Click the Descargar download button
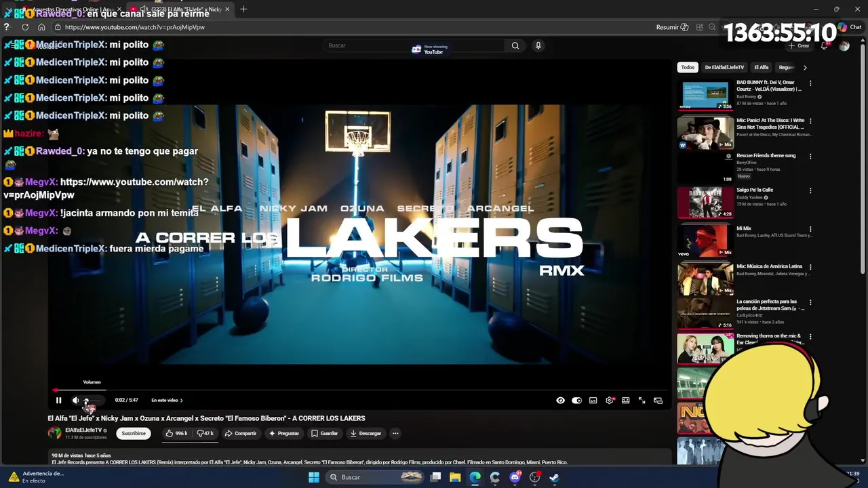Viewport: 868px width, 488px height. pyautogui.click(x=366, y=433)
